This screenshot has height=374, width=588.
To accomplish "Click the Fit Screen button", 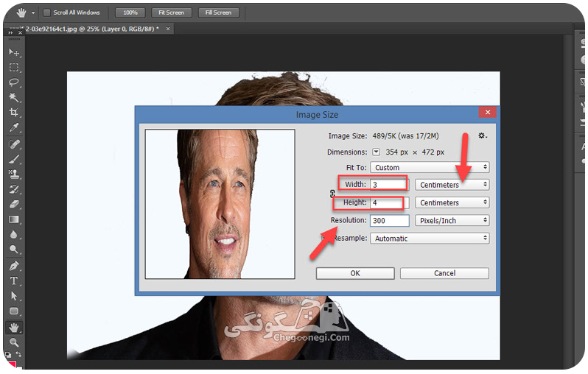I will coord(172,13).
